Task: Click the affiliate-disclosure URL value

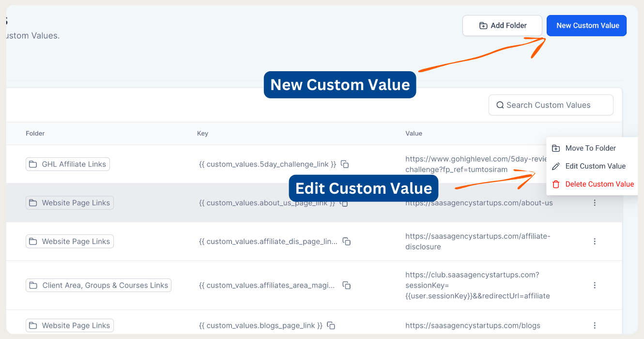Action: pos(478,241)
